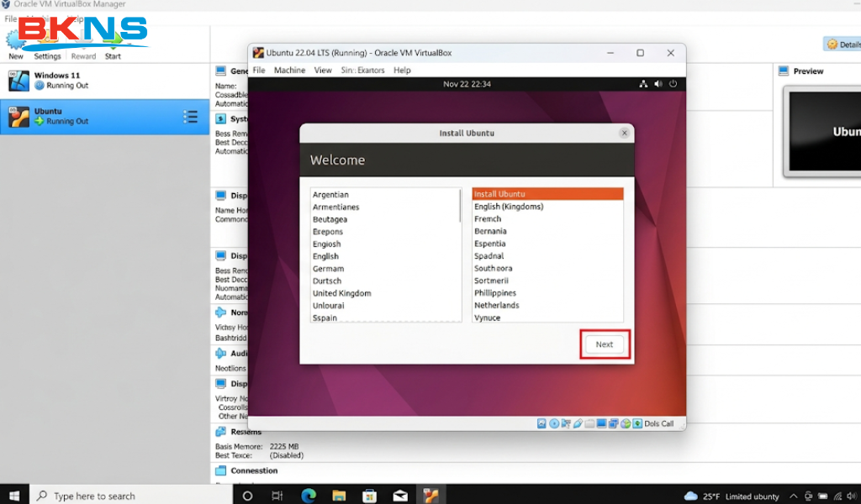Click the Cortana circle on taskbar
Image resolution: width=861 pixels, height=504 pixels.
coord(247,496)
